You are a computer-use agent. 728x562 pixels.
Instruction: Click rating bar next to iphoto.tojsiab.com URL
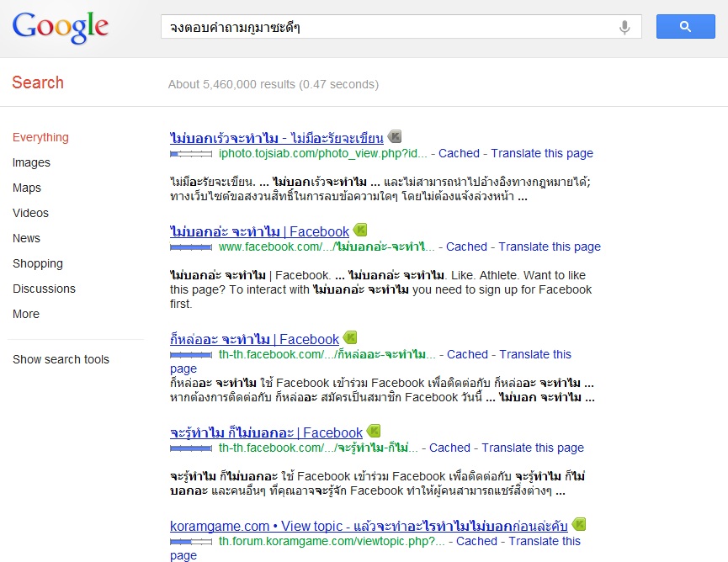[x=191, y=154]
